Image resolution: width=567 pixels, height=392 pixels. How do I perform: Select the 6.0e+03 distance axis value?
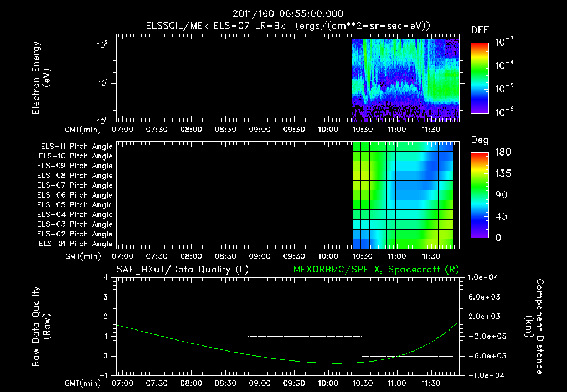pos(484,297)
